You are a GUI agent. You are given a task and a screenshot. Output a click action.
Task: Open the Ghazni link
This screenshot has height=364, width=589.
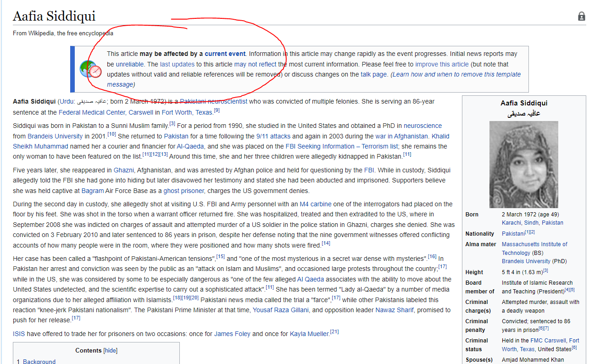point(123,170)
